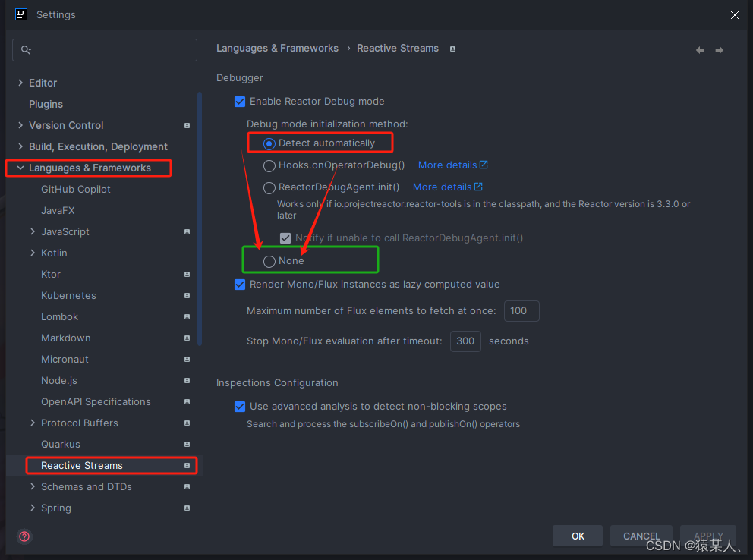Toggle Use advanced analysis for non-blocking scopes
The width and height of the screenshot is (753, 560).
click(x=240, y=407)
